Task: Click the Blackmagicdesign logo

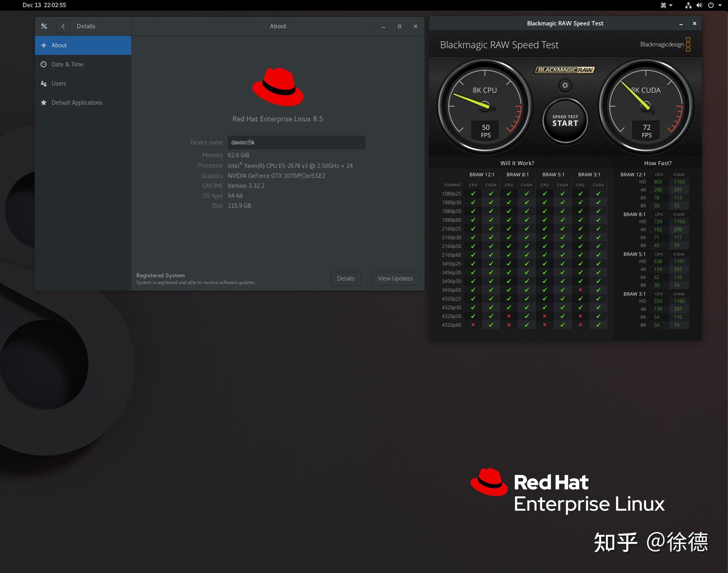Action: pyautogui.click(x=665, y=45)
